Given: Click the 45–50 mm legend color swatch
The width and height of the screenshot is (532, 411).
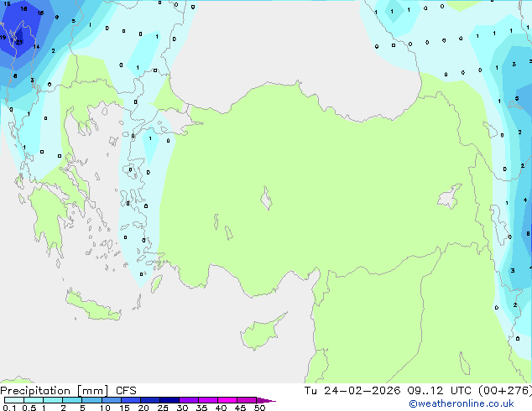Looking at the screenshot, I should click(247, 400).
